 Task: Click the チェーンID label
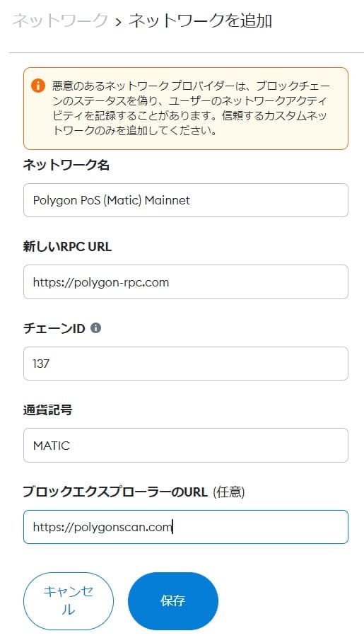[54, 328]
